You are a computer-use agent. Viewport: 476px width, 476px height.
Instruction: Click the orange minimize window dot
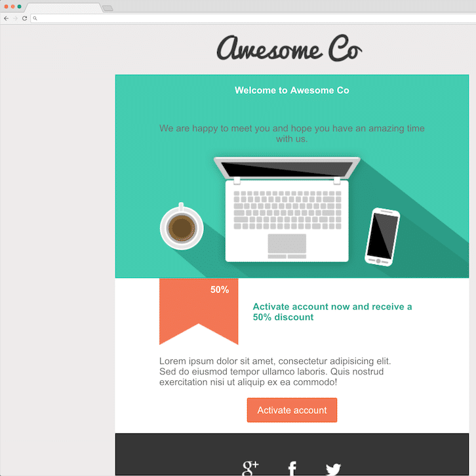coord(12,7)
